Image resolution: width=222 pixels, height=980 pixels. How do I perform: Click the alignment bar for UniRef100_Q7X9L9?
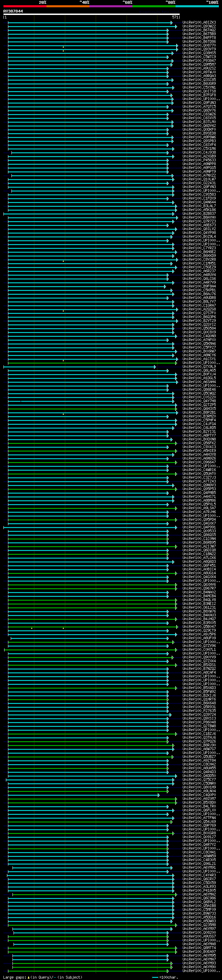click(x=80, y=367)
